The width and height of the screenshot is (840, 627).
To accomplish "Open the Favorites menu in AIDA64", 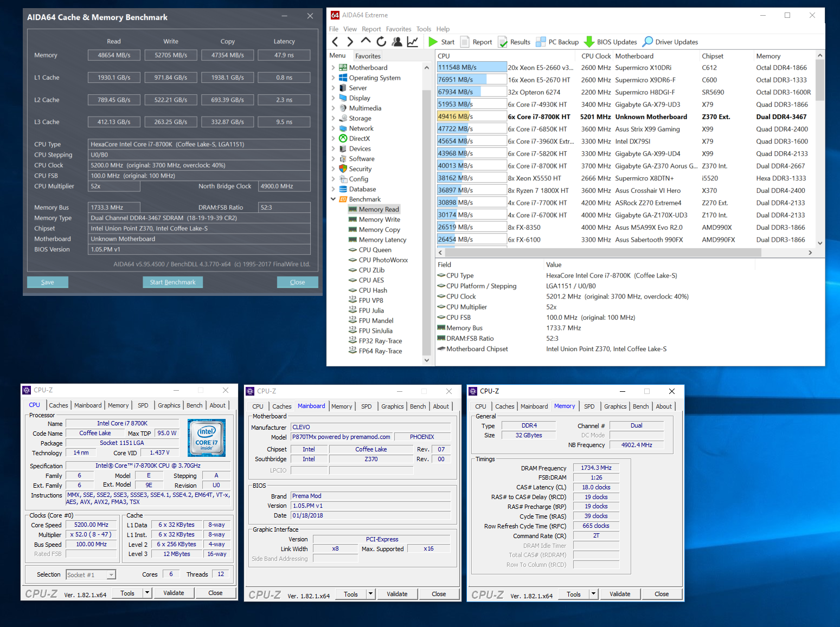I will click(398, 29).
